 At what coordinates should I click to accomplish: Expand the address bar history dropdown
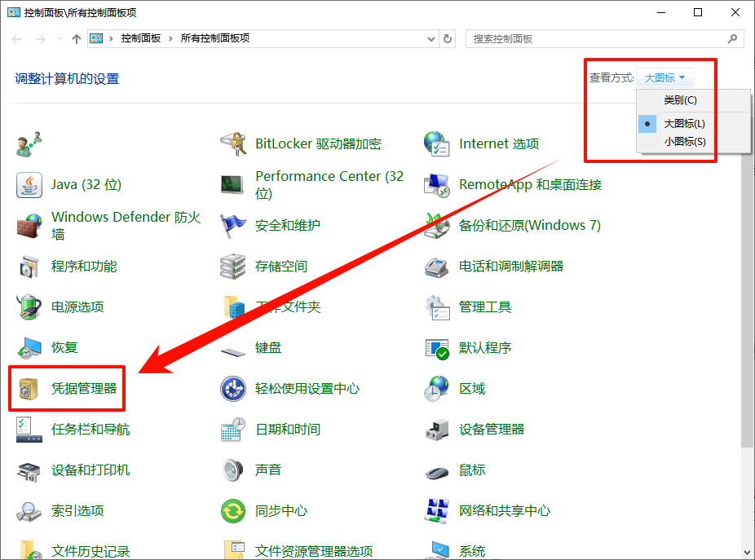tap(431, 39)
